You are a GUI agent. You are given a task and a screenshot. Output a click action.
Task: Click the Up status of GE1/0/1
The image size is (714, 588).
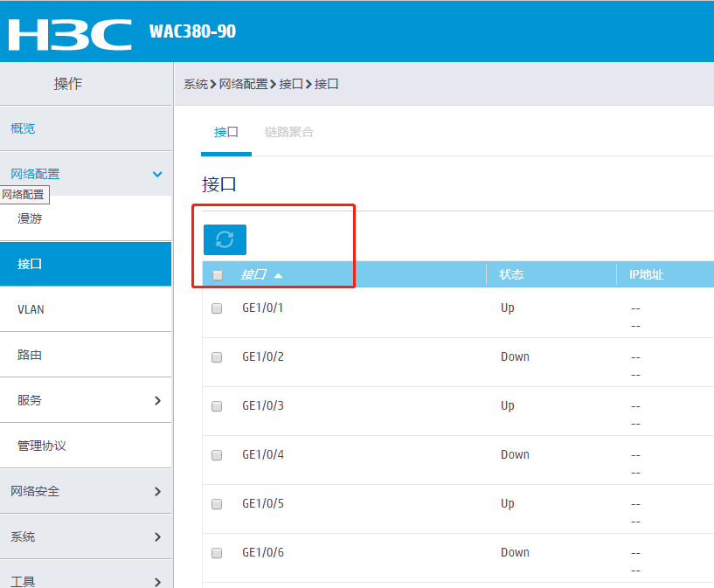507,308
